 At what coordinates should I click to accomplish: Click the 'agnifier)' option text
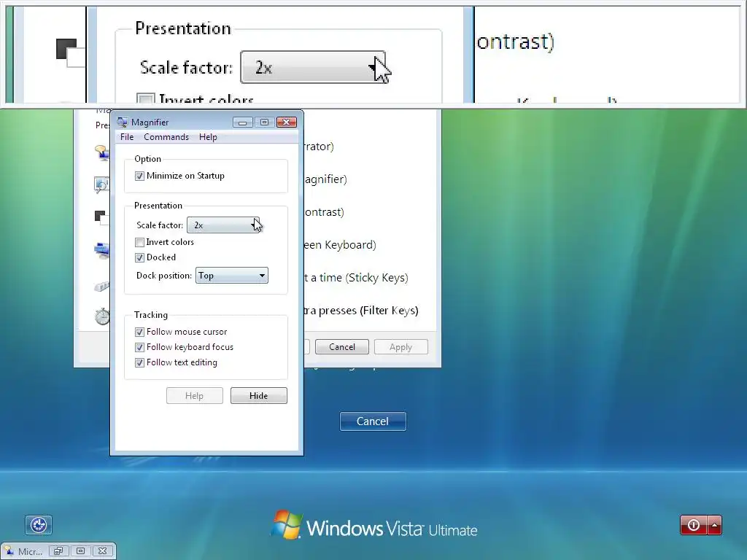pyautogui.click(x=326, y=179)
